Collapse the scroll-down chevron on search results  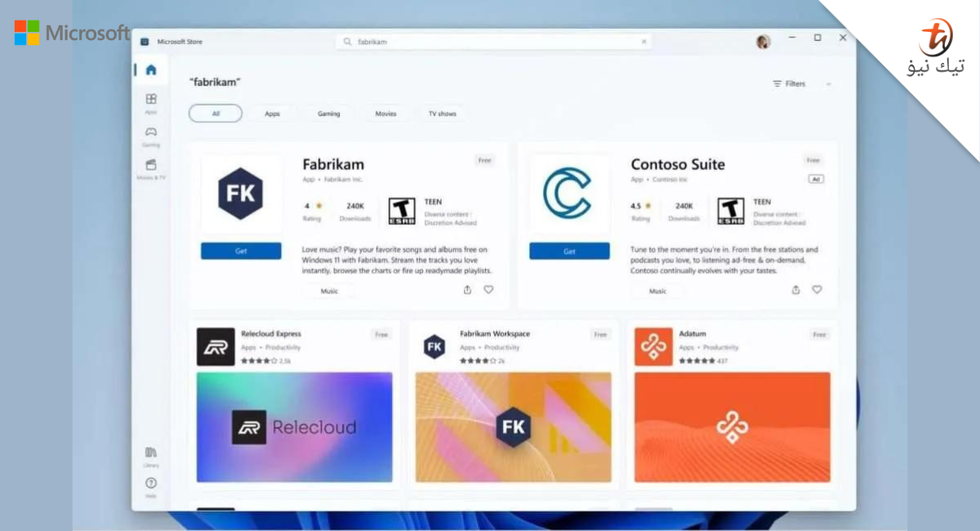point(829,83)
